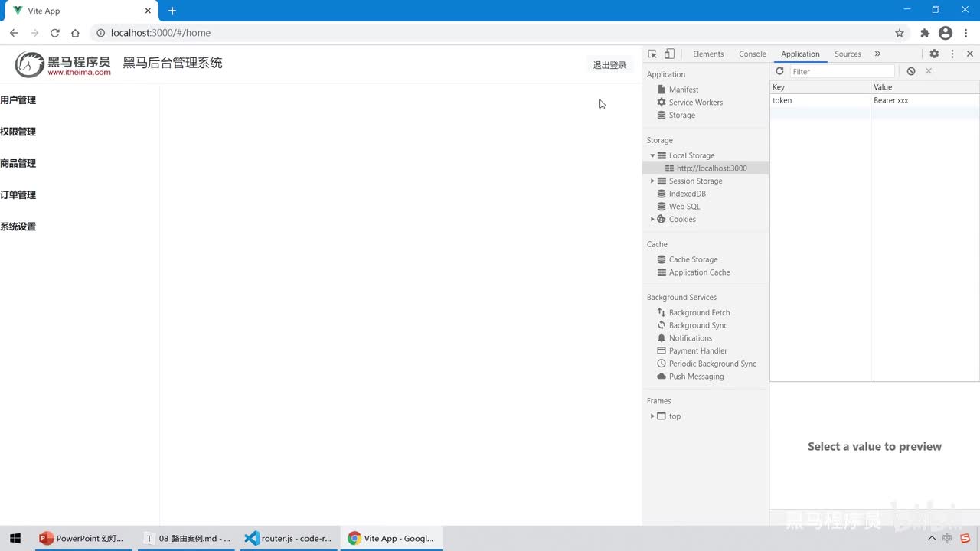This screenshot has width=980, height=551.
Task: Click the 退出登录 logout button
Action: [x=609, y=65]
